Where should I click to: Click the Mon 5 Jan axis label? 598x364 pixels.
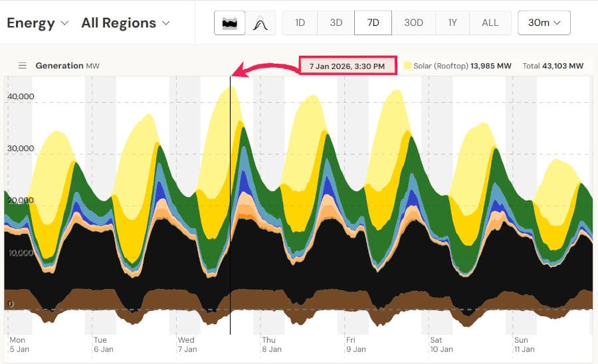point(19,344)
